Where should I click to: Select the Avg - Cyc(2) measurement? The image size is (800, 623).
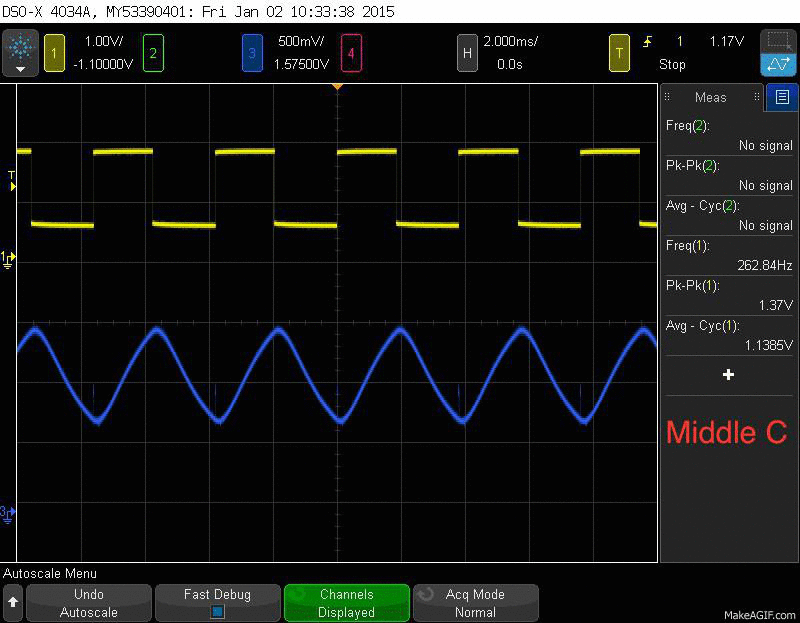tap(729, 215)
